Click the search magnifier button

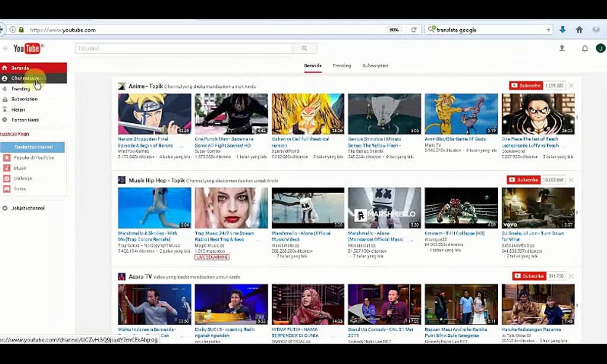[305, 49]
